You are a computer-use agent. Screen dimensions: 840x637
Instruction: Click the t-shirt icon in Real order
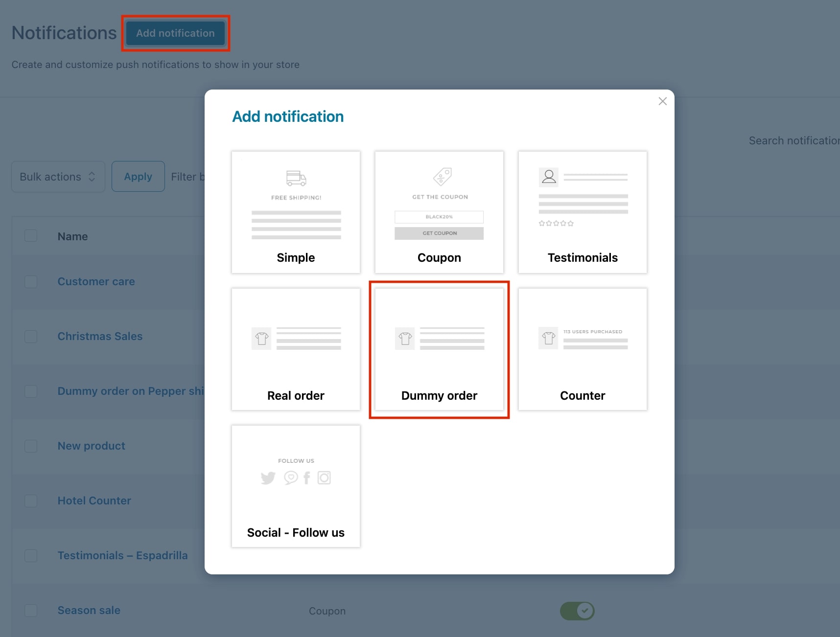pyautogui.click(x=261, y=339)
